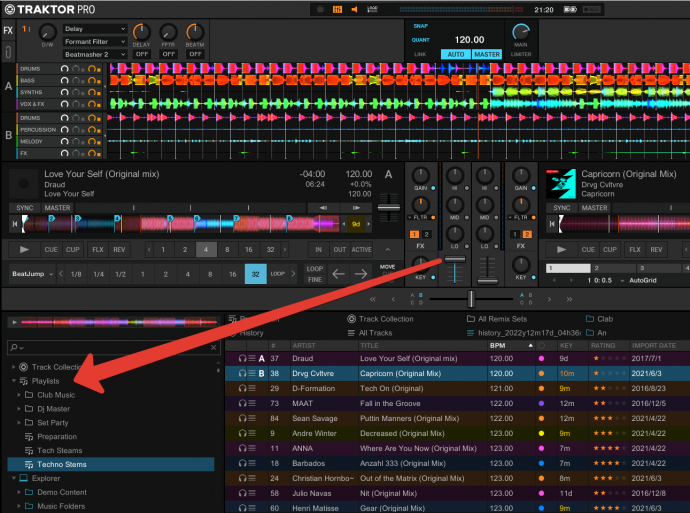Open All Tracks favorite

370,333
